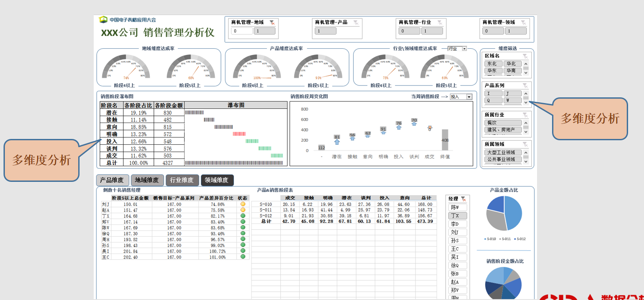Click yellow status dot in 赵A row
644x300 pixels.
coord(243,210)
